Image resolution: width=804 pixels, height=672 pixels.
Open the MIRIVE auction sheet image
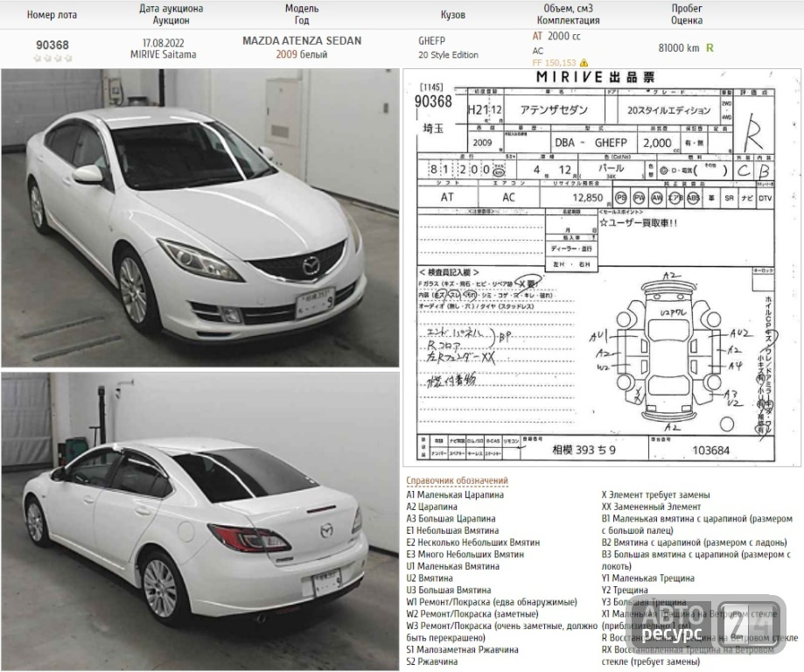coord(602,267)
